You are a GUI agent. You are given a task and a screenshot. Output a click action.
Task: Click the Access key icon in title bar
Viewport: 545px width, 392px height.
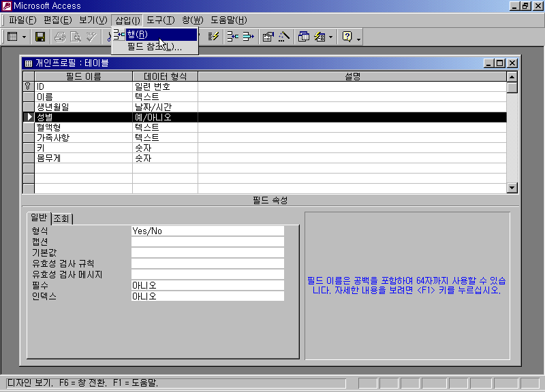pos(7,5)
